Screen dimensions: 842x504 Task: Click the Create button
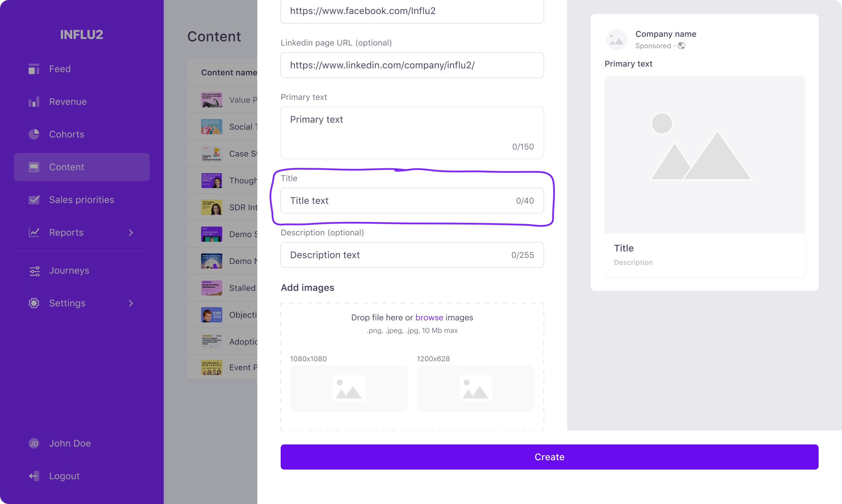[549, 457]
